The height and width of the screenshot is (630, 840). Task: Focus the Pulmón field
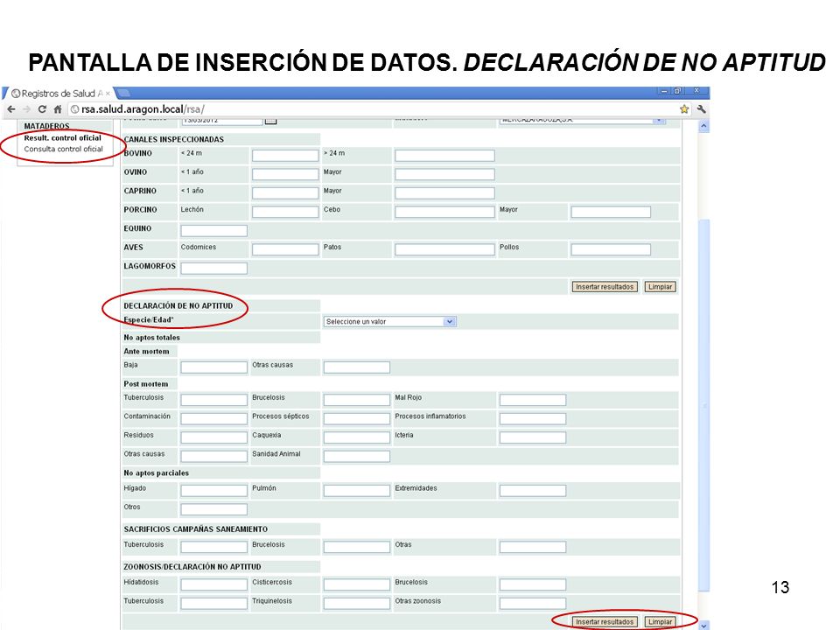pyautogui.click(x=357, y=490)
